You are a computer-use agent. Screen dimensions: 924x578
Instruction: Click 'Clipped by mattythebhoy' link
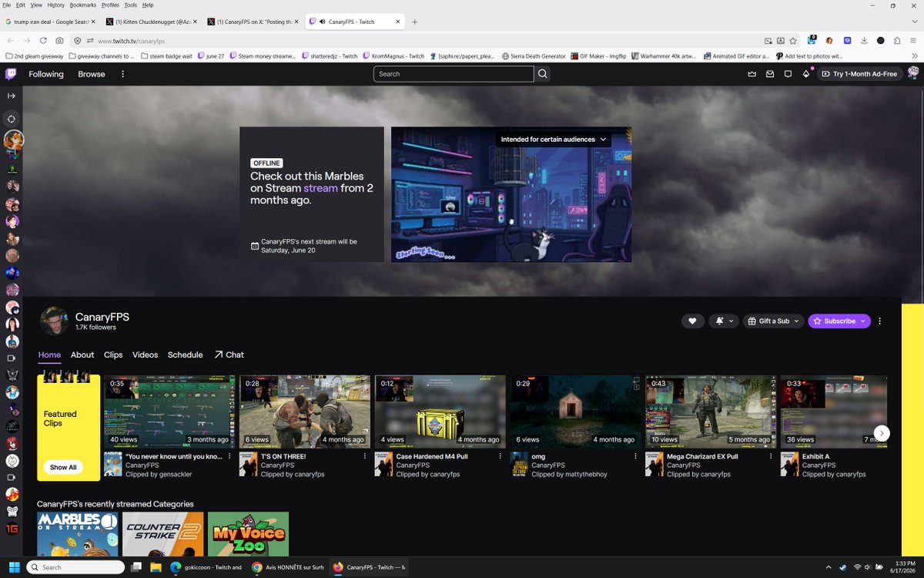[570, 475]
